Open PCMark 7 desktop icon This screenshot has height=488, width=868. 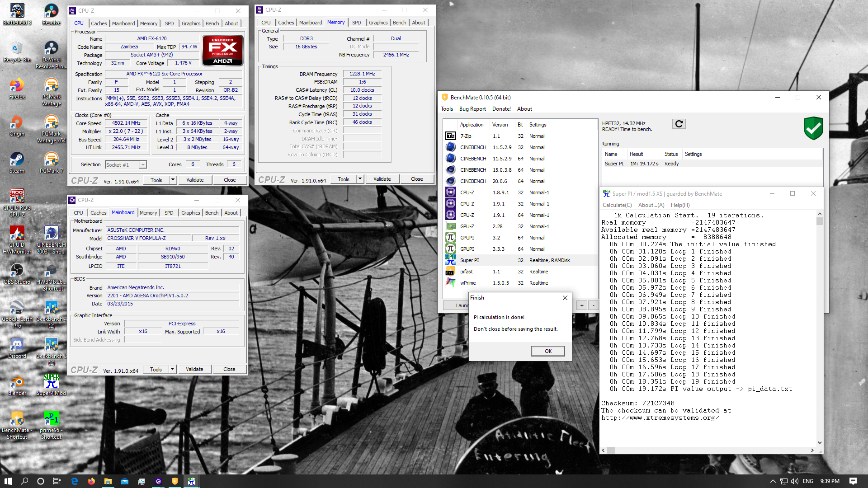click(x=51, y=163)
